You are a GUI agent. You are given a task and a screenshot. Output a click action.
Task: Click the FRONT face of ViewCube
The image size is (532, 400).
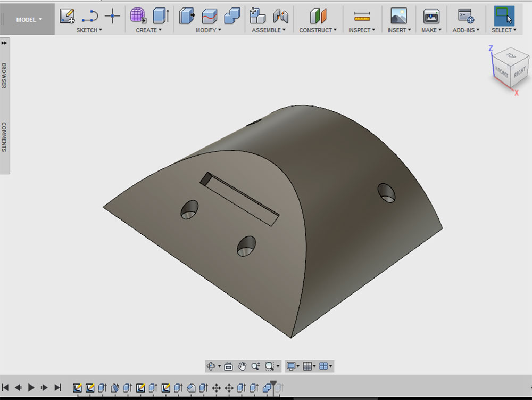tap(502, 73)
